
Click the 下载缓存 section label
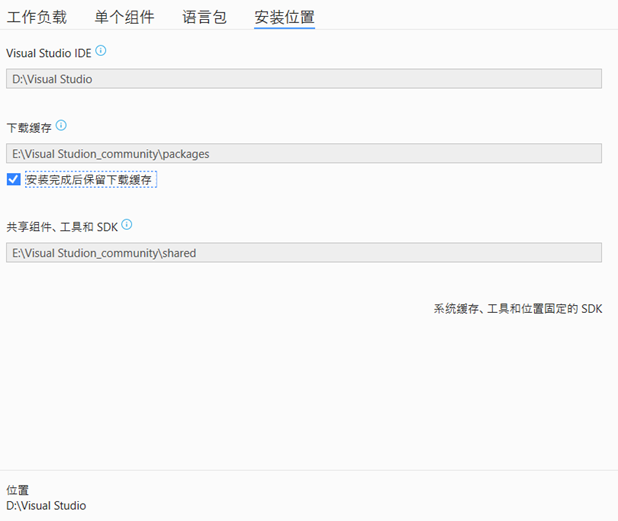(28, 127)
